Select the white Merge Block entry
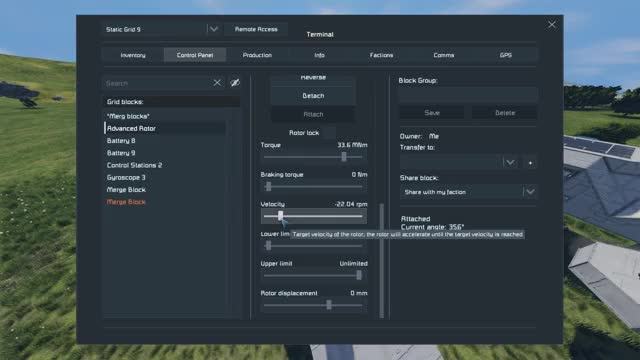Viewport: 640px width, 360px height. 126,189
